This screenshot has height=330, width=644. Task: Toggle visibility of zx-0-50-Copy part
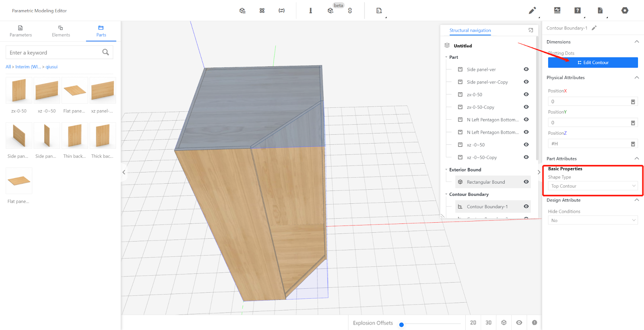click(526, 107)
